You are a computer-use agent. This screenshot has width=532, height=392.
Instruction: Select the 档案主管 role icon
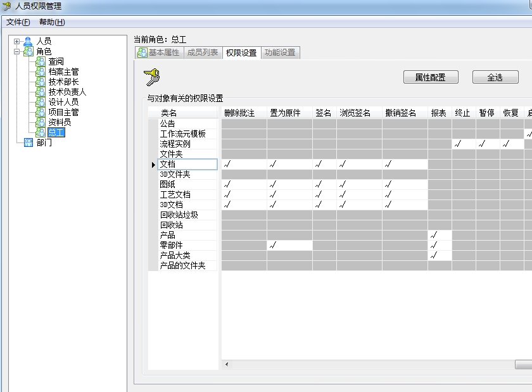pyautogui.click(x=41, y=72)
